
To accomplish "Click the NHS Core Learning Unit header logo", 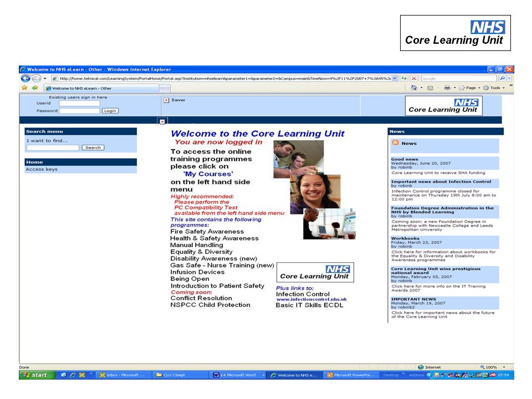I will click(x=443, y=106).
